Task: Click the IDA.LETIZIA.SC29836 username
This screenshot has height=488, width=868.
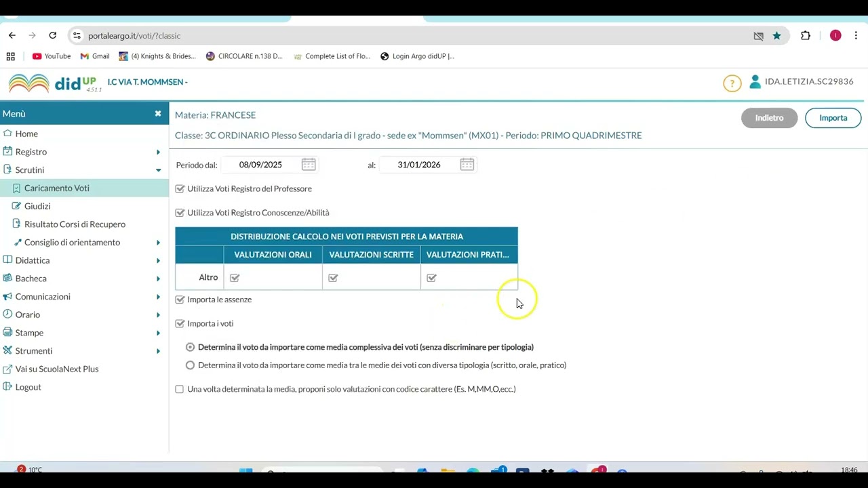Action: coord(809,81)
